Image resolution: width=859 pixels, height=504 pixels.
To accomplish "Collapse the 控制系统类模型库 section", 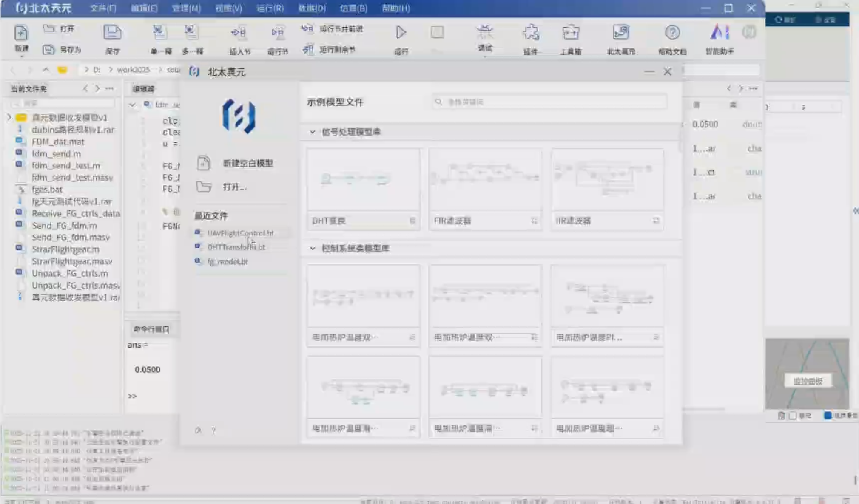I will [x=313, y=248].
